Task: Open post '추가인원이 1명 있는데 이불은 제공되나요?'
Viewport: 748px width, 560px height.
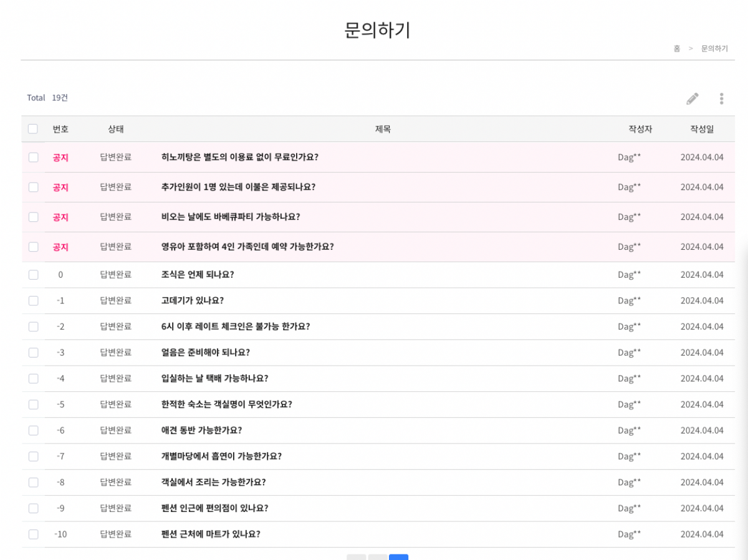Action: click(x=238, y=187)
